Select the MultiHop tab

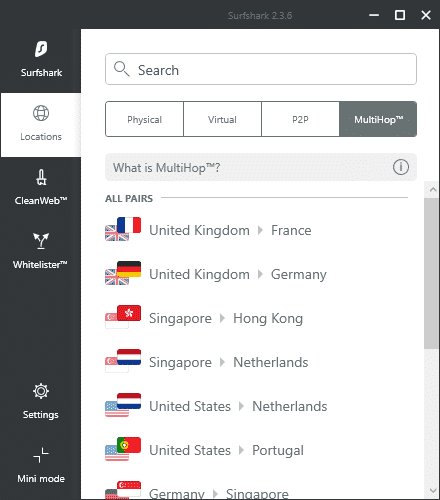pos(378,119)
